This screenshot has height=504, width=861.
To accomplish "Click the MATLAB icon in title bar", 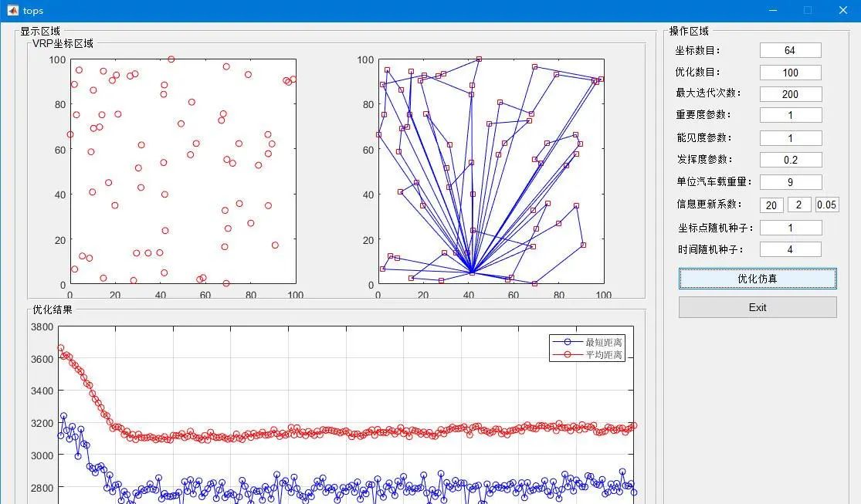I will [12, 11].
